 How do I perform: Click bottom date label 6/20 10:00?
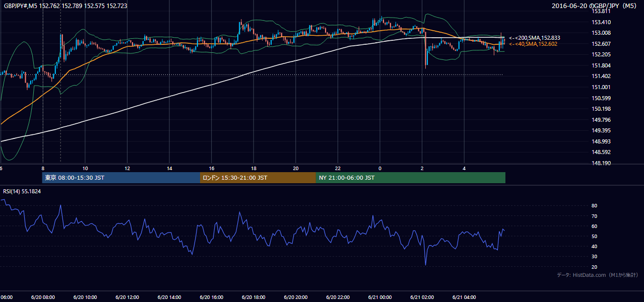click(x=85, y=297)
